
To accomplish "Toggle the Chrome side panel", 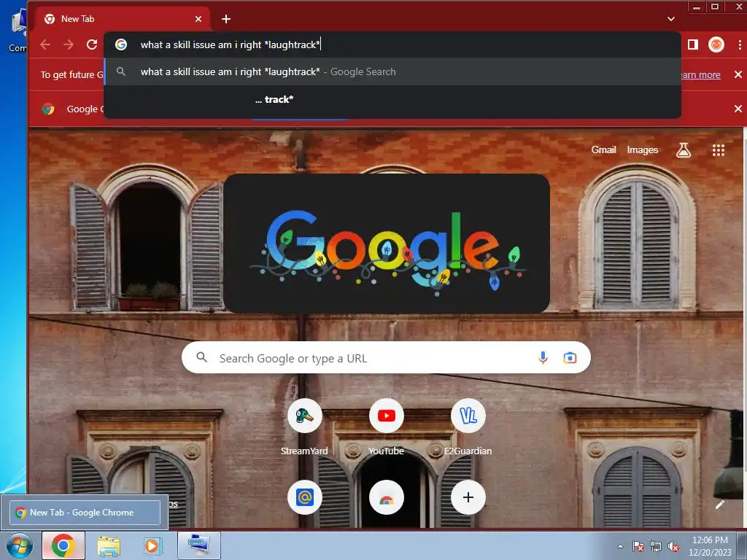I will tap(693, 44).
